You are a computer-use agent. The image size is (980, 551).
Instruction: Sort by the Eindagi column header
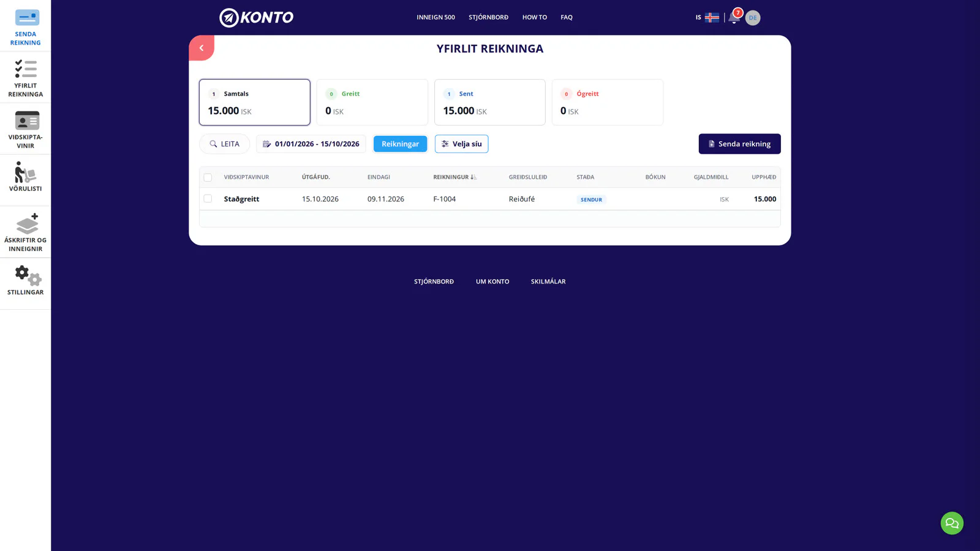[379, 177]
